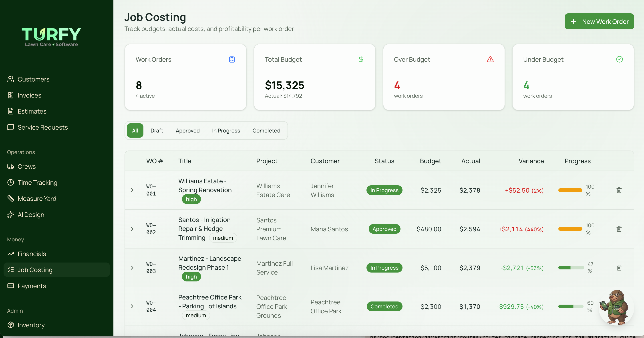The image size is (644, 338).
Task: Click the Service Requests chat icon
Action: pyautogui.click(x=10, y=127)
